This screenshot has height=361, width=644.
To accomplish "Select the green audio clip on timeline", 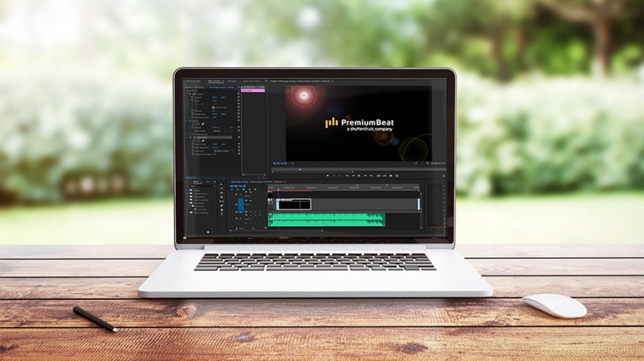I will coord(326,219).
